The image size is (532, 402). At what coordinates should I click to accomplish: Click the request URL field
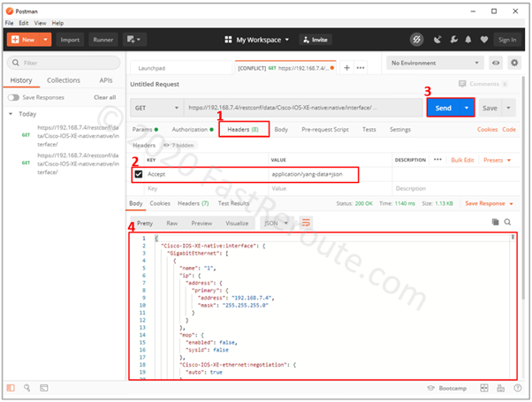point(303,108)
